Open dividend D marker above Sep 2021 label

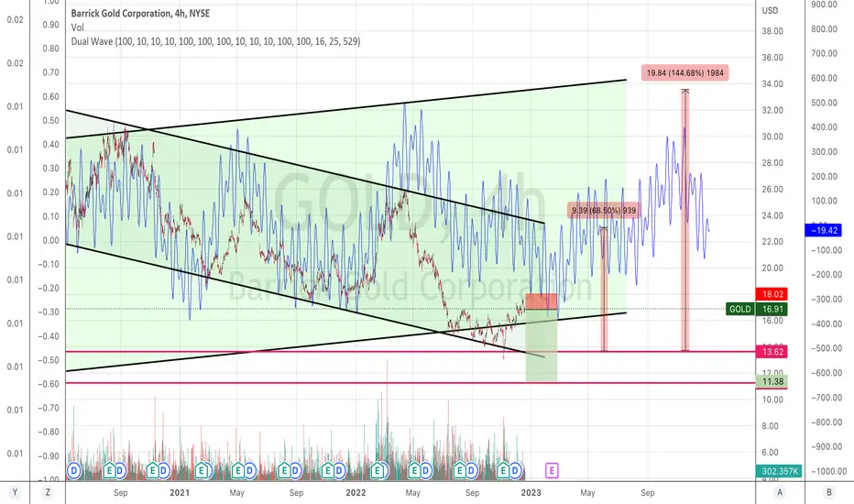click(x=296, y=470)
